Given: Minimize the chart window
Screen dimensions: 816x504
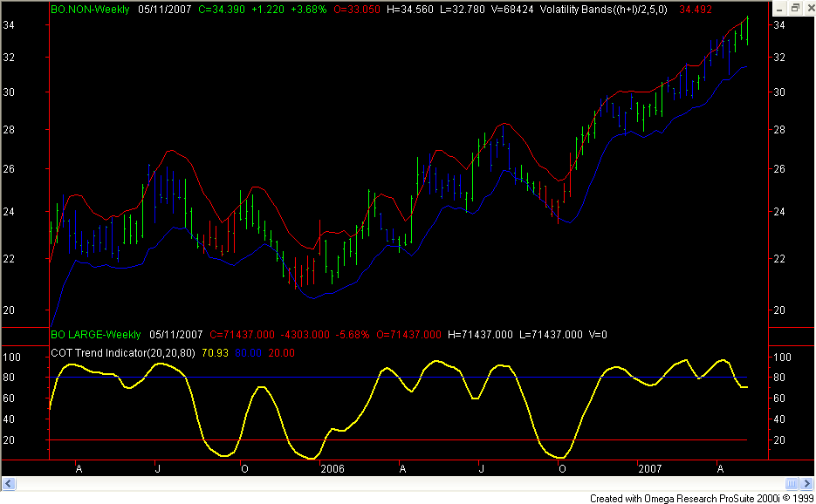Looking at the screenshot, I should pos(779,9).
